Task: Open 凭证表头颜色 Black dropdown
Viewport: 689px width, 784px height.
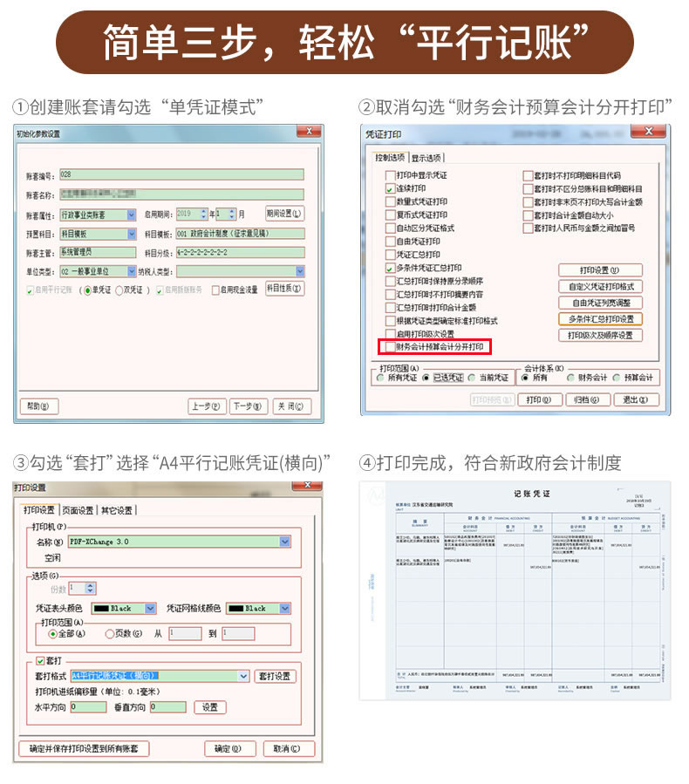Action: (x=150, y=609)
